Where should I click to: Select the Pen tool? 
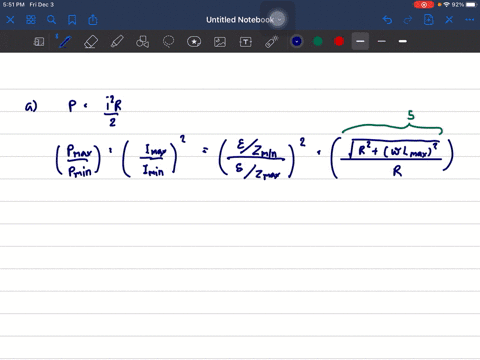pos(65,42)
